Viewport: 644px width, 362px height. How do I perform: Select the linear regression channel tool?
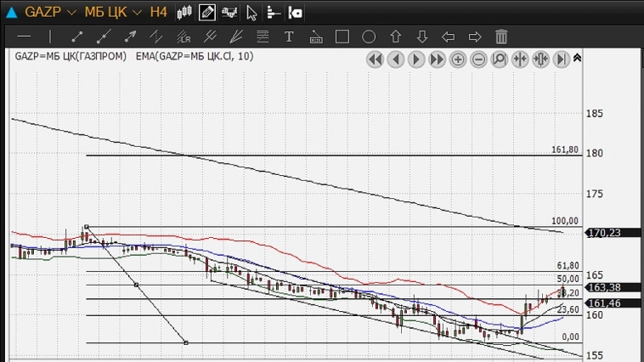[x=184, y=37]
